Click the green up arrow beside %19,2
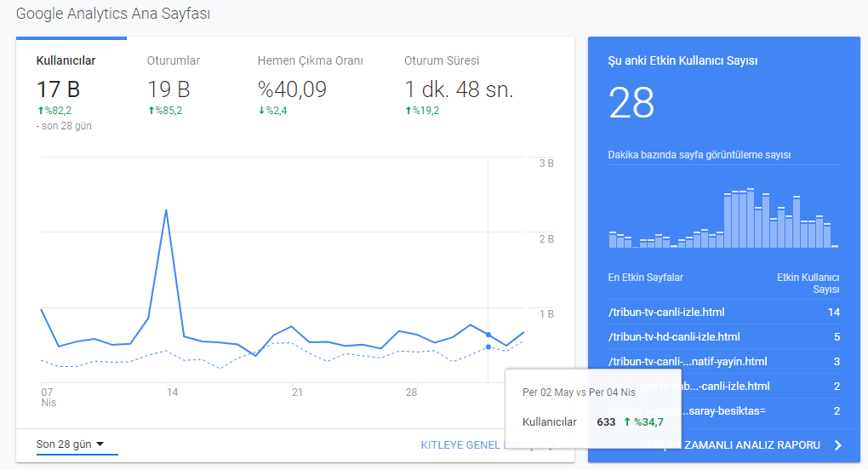Image resolution: width=868 pixels, height=470 pixels. [408, 111]
